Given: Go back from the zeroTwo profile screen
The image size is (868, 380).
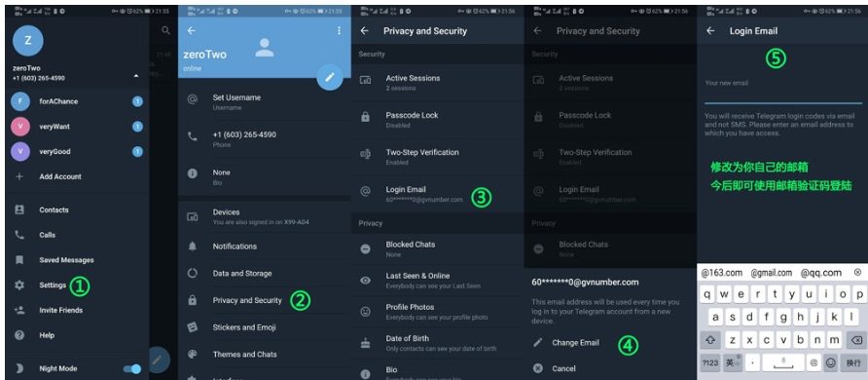Looking at the screenshot, I should tap(192, 31).
